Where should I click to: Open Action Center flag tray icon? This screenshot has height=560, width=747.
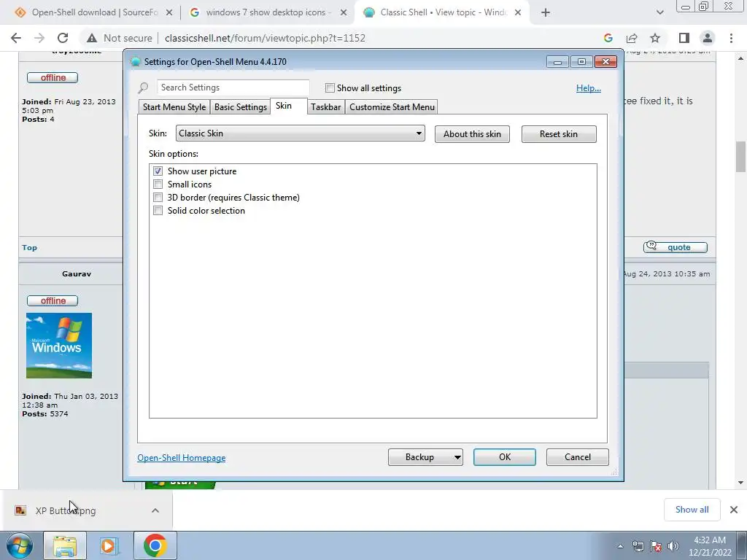[656, 546]
